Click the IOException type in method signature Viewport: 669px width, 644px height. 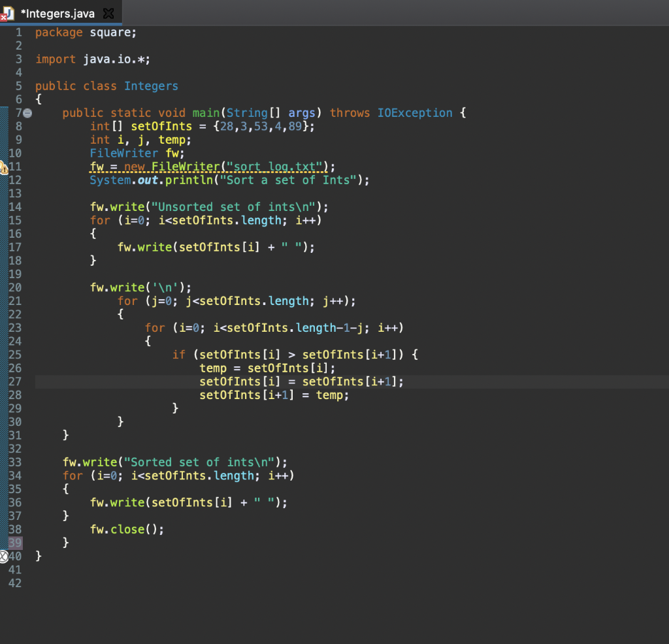[414, 113]
